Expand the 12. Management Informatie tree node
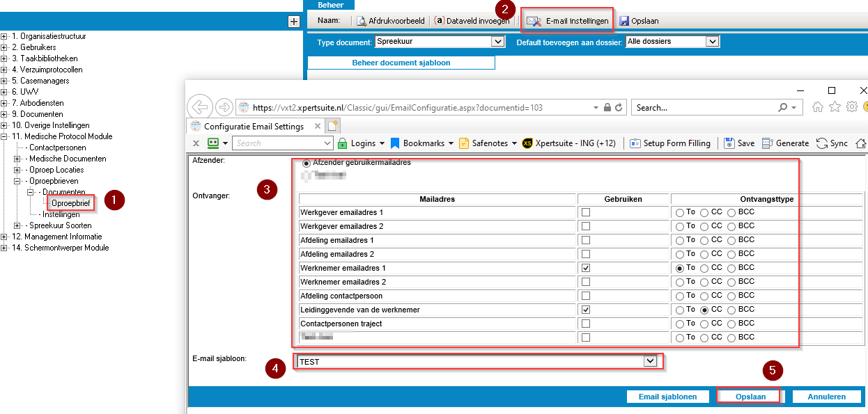Image resolution: width=868 pixels, height=414 pixels. [x=4, y=237]
